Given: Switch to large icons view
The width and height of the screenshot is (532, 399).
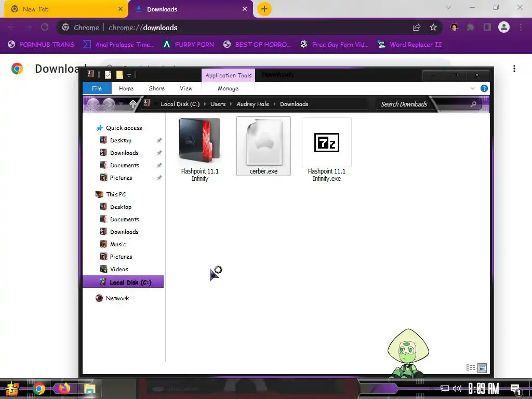Looking at the screenshot, I should click(x=482, y=367).
